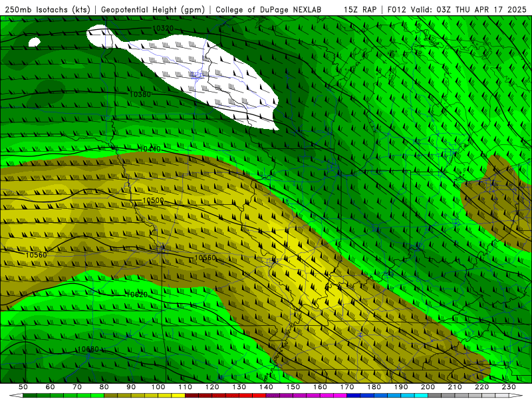Click the dark blue legend swatch after 170

[354, 396]
